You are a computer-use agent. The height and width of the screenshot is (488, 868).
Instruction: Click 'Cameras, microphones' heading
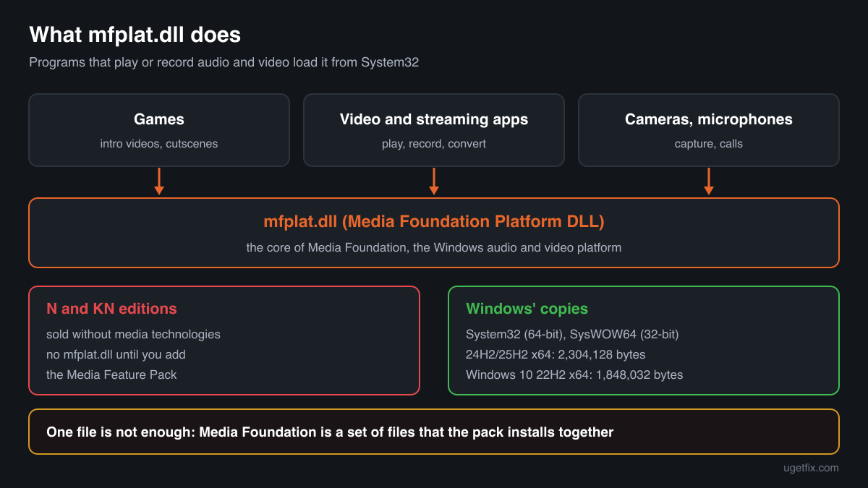pyautogui.click(x=709, y=119)
